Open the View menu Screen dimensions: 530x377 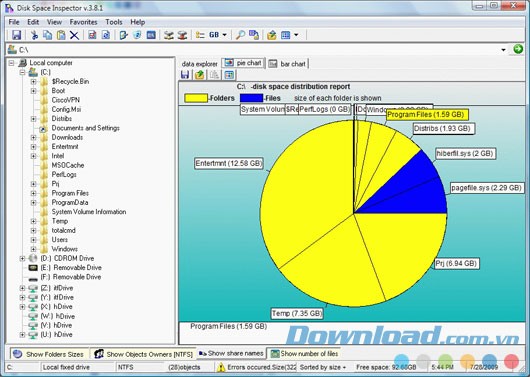(x=54, y=22)
